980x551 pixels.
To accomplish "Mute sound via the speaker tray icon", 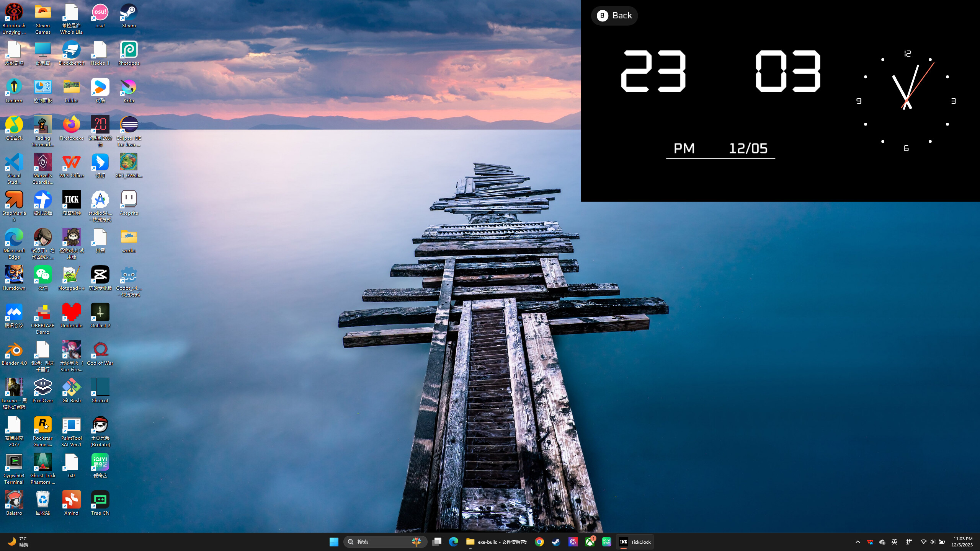I will point(932,542).
